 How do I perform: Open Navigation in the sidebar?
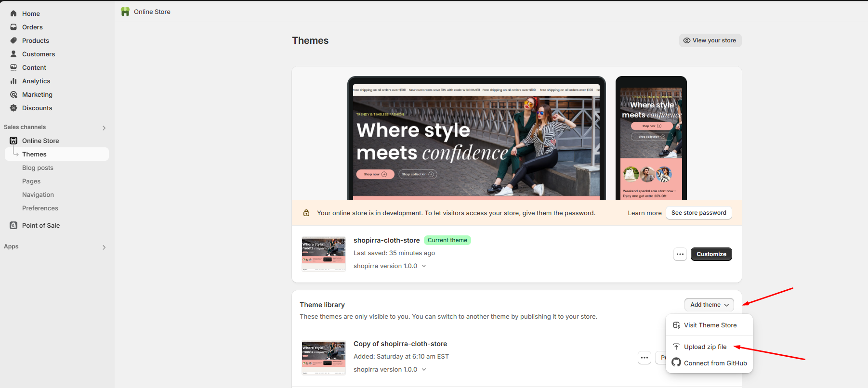(x=38, y=194)
